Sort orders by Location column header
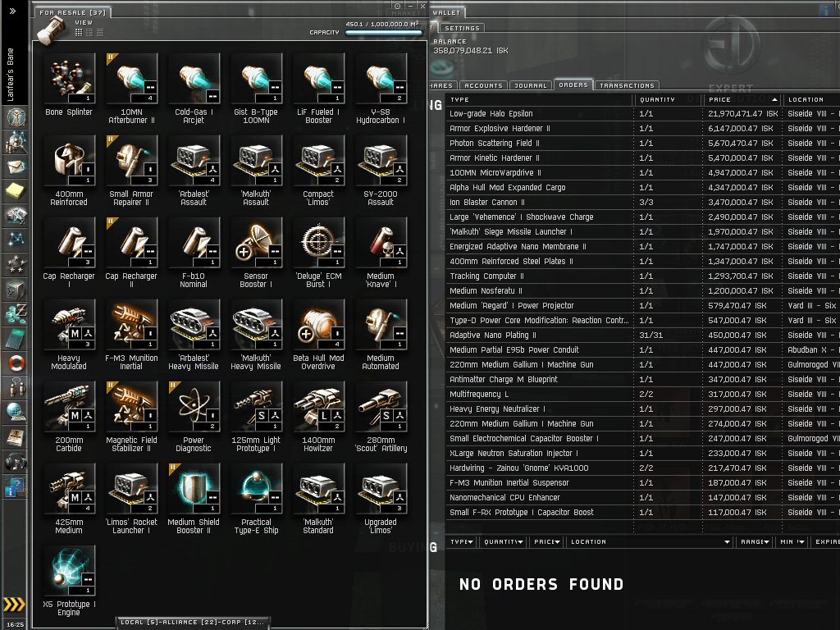The width and height of the screenshot is (840, 630). coord(811,99)
